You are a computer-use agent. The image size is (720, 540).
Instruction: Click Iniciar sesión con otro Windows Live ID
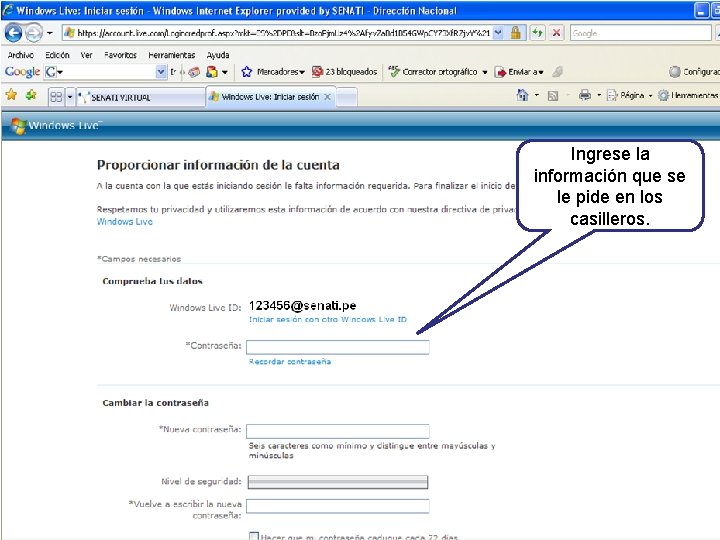(328, 319)
